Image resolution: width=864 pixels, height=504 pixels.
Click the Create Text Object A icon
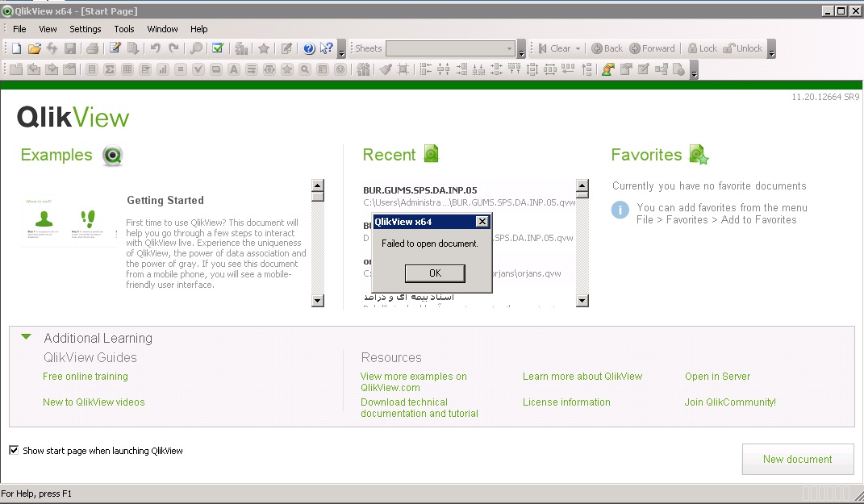pyautogui.click(x=234, y=69)
